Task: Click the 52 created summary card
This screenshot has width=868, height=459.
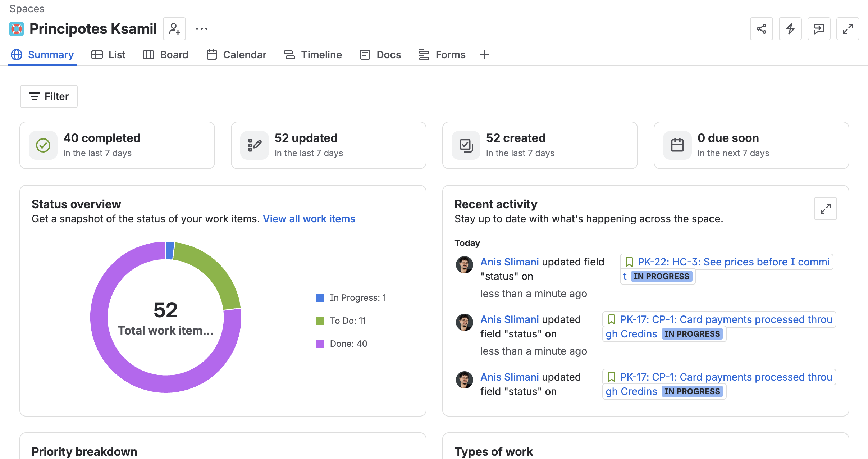Action: (540, 145)
